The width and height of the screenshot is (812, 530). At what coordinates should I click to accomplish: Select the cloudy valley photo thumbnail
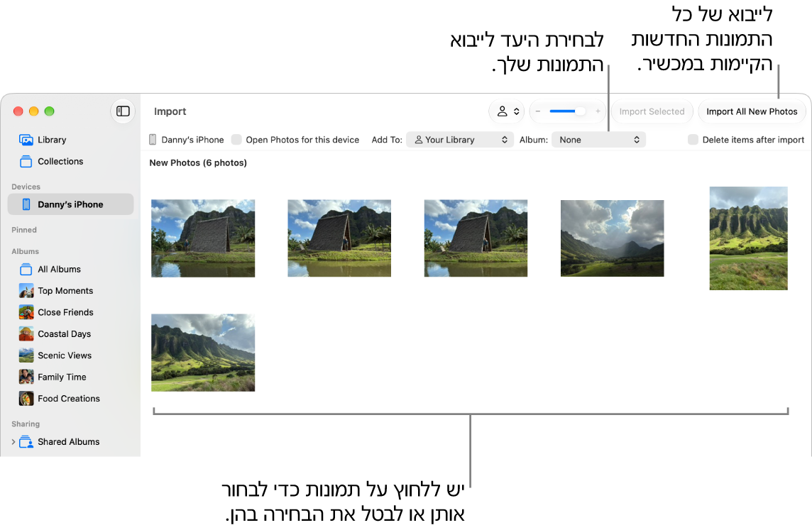(x=612, y=238)
